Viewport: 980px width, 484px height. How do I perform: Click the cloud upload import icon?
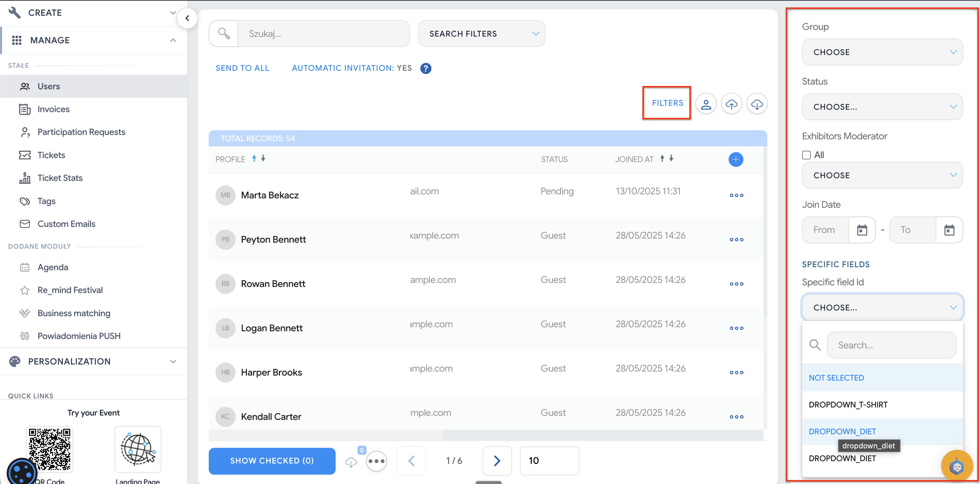point(731,104)
